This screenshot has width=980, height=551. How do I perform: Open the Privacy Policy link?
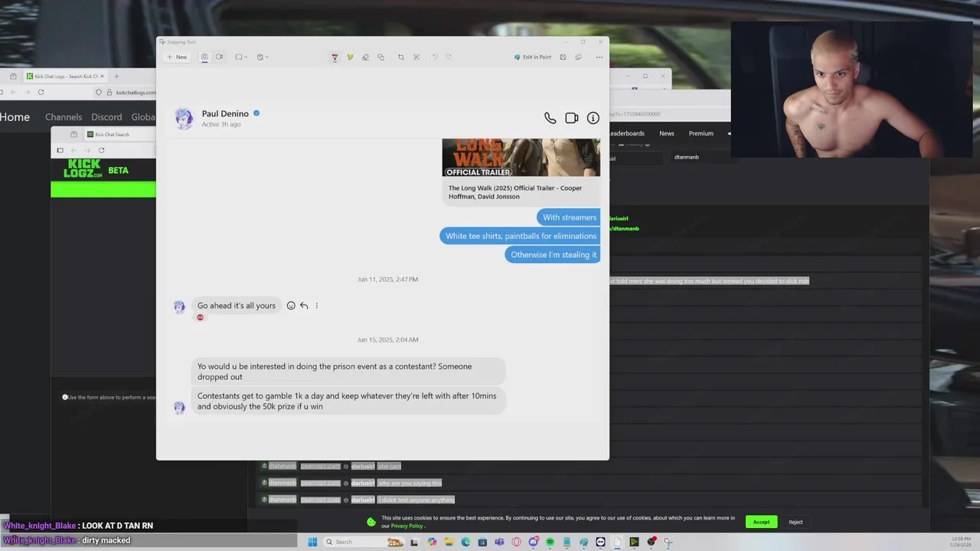pos(407,527)
